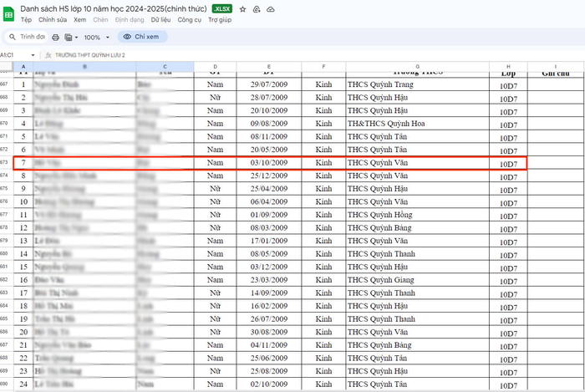Click date cell 03/10/2009

point(269,163)
